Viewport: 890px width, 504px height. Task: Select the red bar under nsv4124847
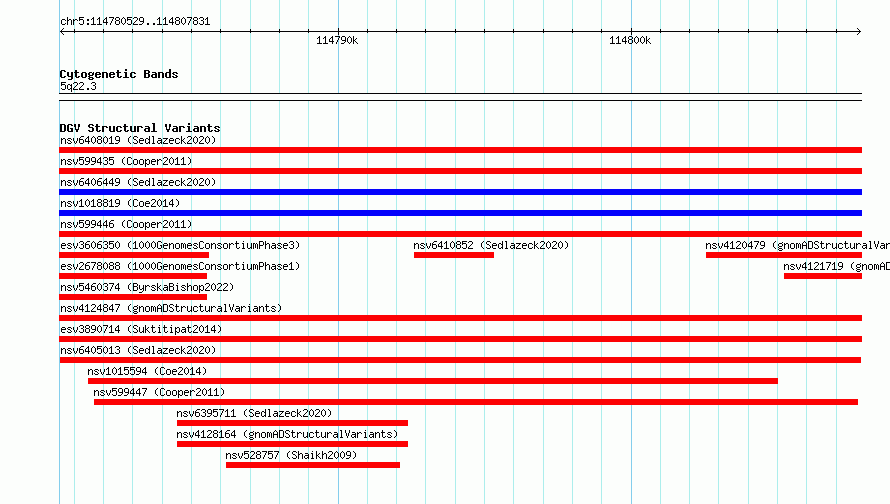(x=460, y=318)
